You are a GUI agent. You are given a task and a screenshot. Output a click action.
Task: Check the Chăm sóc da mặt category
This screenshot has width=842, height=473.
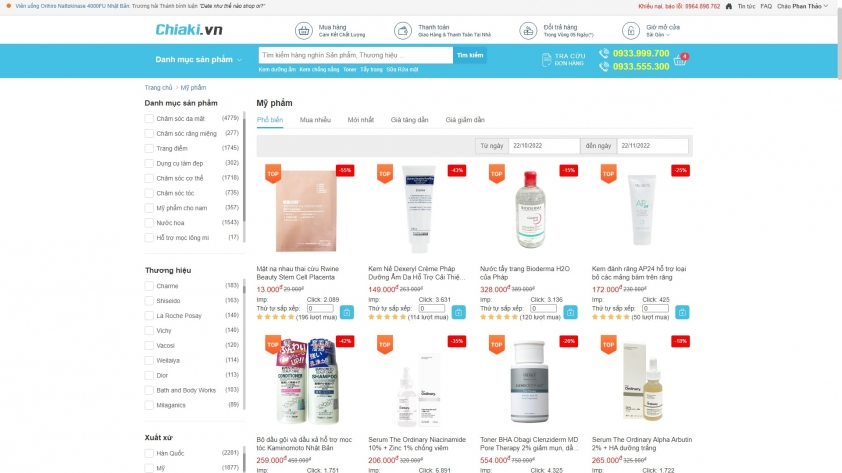149,119
